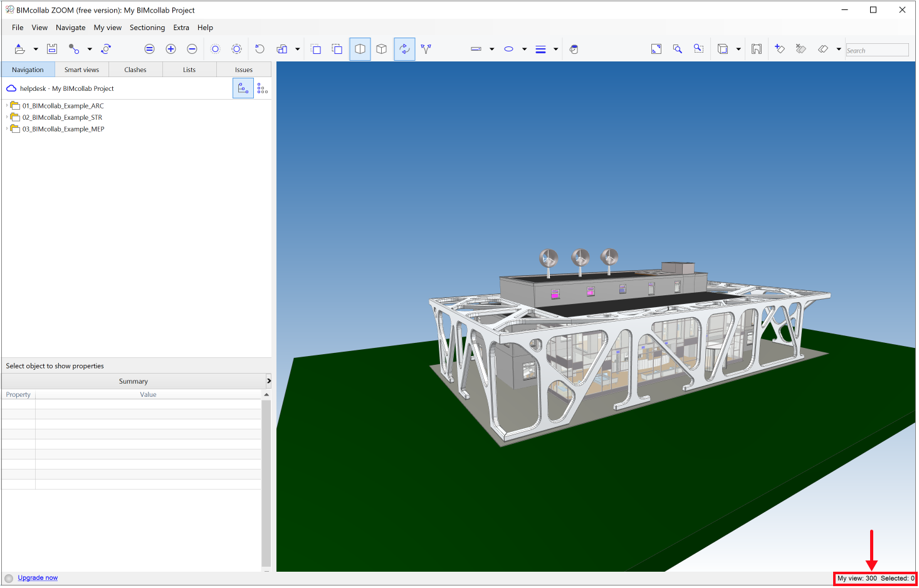919x588 pixels.
Task: Open the Navigate menu
Action: [x=71, y=28]
